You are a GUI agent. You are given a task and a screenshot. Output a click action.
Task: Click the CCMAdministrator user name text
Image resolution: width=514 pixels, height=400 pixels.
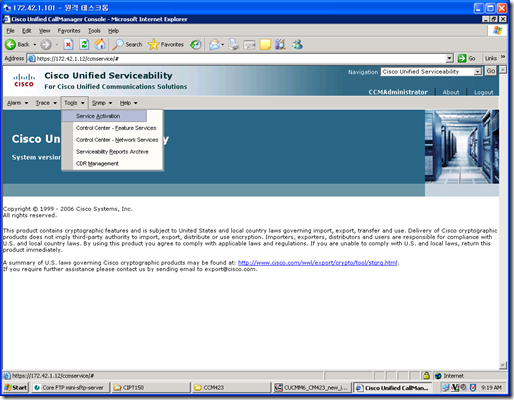coord(398,92)
